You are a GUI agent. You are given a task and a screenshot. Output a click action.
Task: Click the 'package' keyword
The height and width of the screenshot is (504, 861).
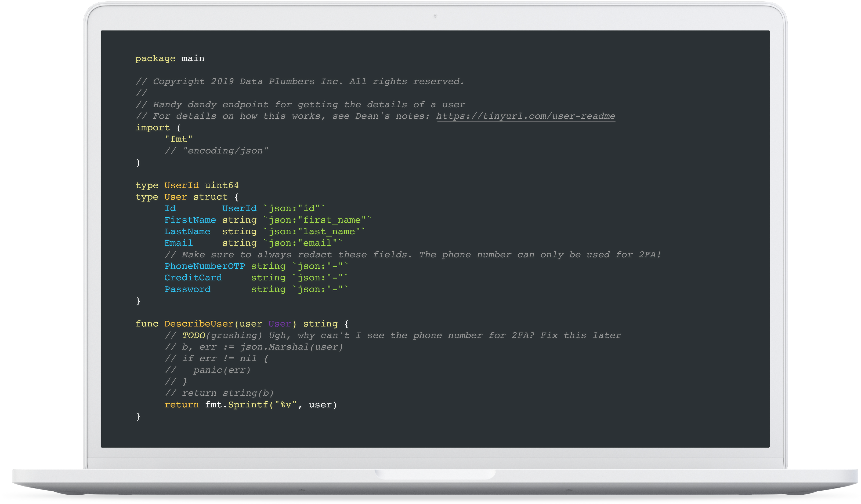point(155,59)
